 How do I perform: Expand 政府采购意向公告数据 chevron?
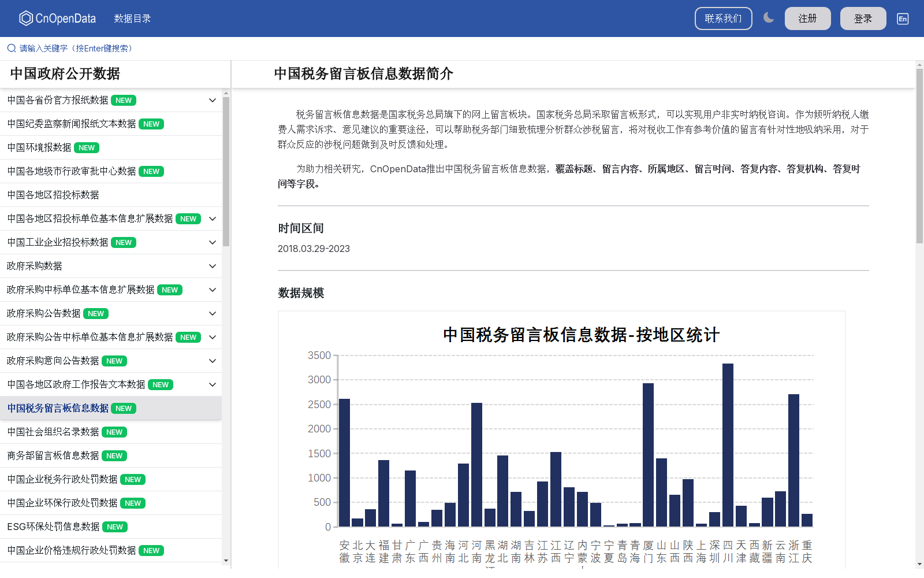pyautogui.click(x=213, y=361)
